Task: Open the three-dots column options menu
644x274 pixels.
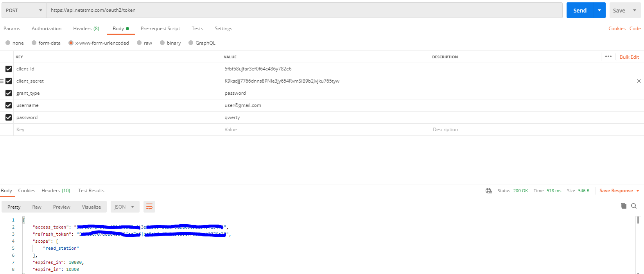Action: [x=608, y=57]
